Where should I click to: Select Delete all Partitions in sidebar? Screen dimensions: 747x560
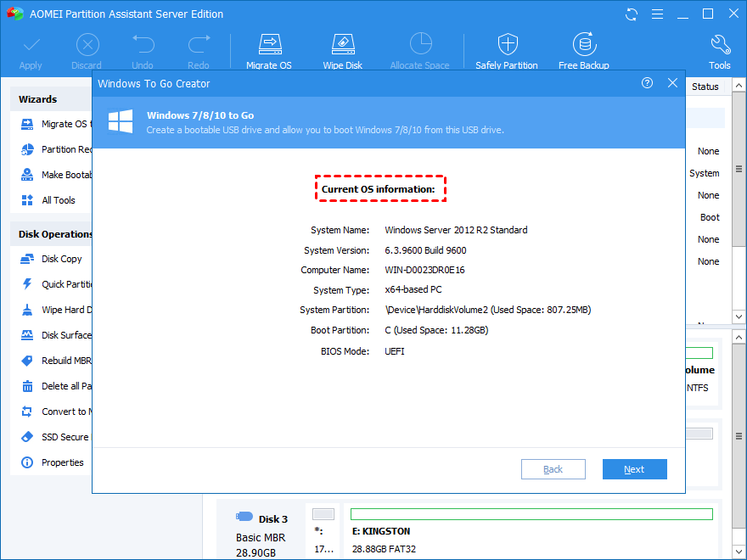click(x=56, y=386)
